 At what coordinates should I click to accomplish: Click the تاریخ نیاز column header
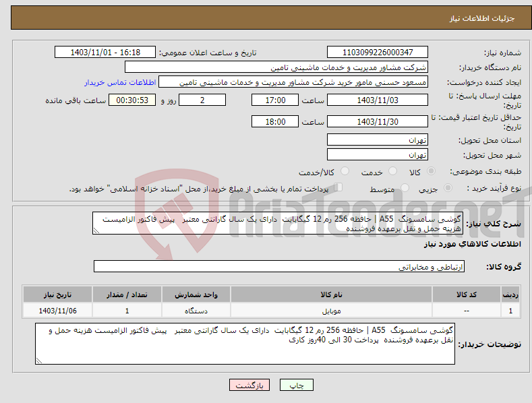[57, 294]
